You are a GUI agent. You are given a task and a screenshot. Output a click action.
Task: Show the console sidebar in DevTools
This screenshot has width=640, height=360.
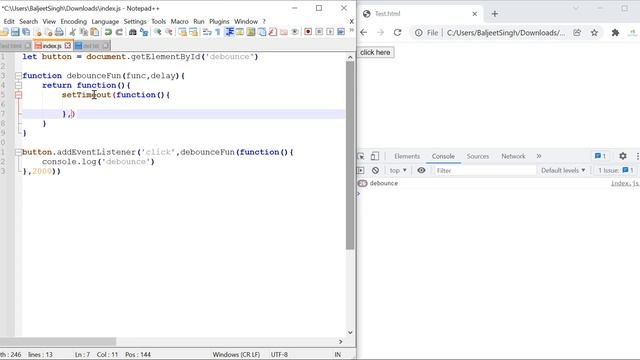pyautogui.click(x=361, y=170)
